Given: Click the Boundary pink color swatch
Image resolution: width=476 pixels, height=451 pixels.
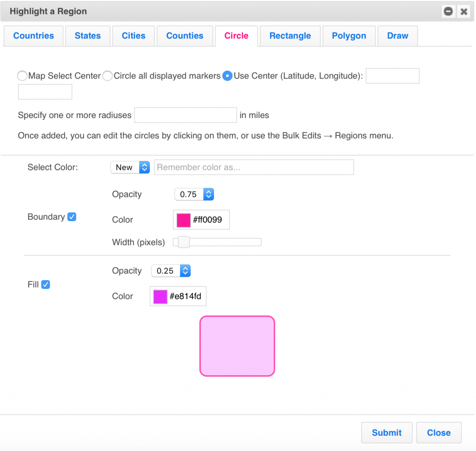Looking at the screenshot, I should 184,220.
